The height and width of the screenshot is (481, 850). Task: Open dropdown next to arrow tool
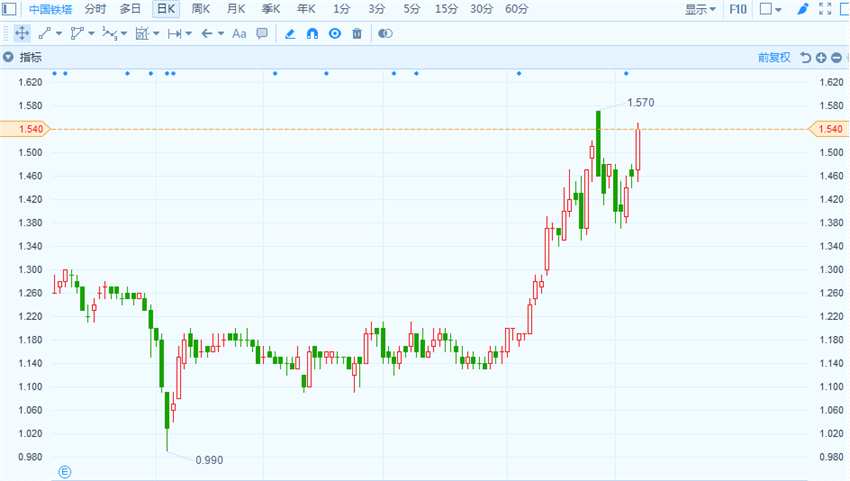(x=221, y=34)
